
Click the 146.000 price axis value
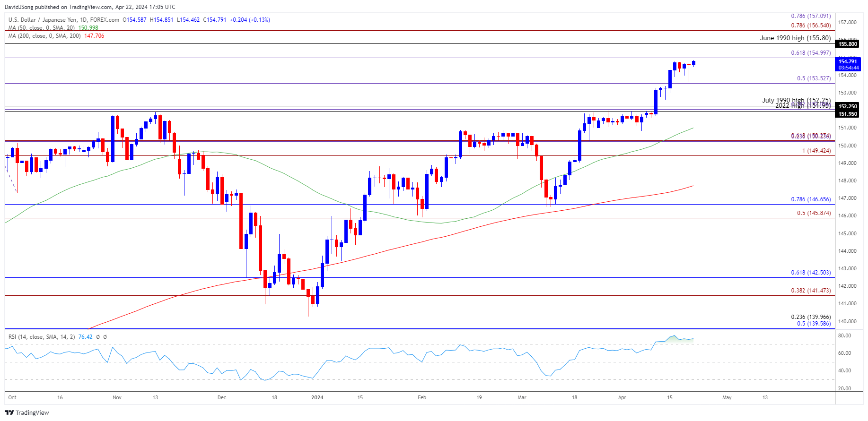click(847, 215)
